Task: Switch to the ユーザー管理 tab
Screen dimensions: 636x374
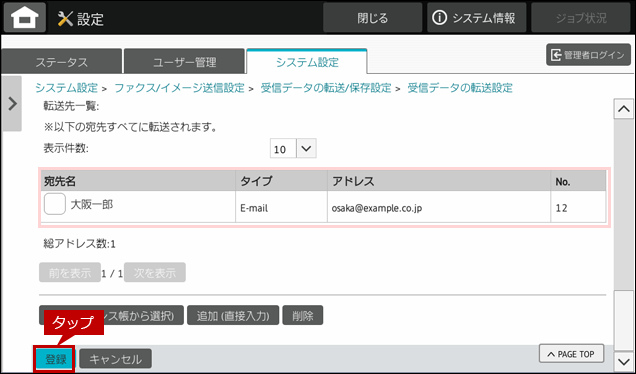Action: 185,62
